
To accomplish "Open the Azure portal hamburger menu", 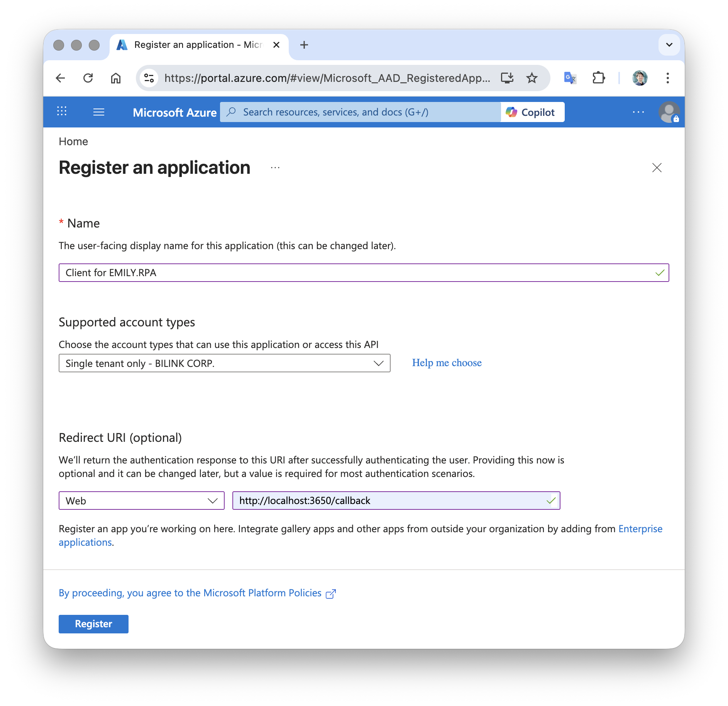I will (x=99, y=112).
